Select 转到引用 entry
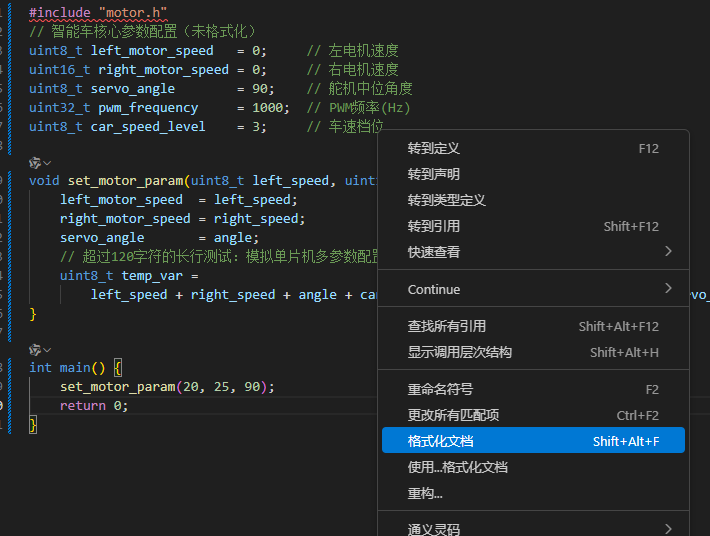The image size is (710, 536). (x=533, y=226)
